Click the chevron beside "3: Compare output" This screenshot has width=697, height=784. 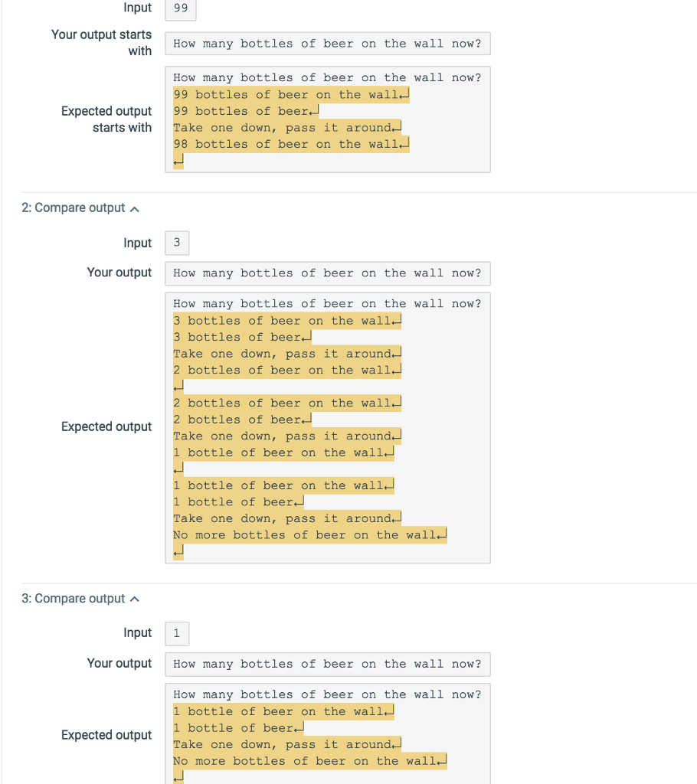click(x=134, y=598)
